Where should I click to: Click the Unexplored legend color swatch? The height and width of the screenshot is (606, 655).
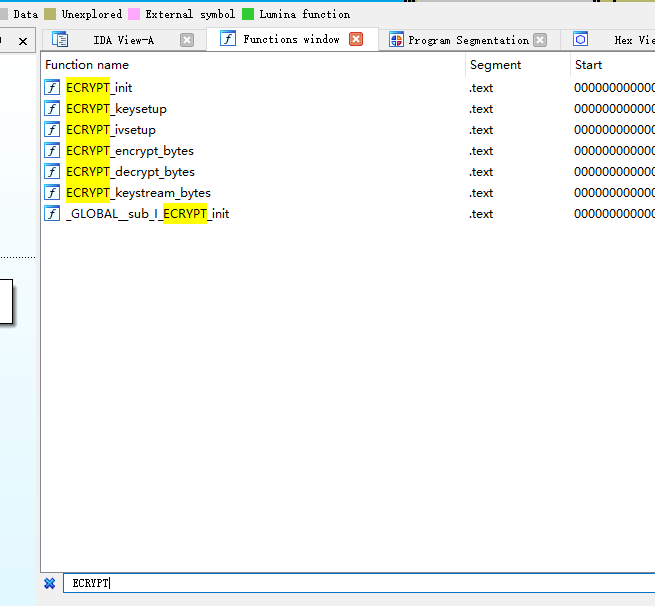(50, 14)
